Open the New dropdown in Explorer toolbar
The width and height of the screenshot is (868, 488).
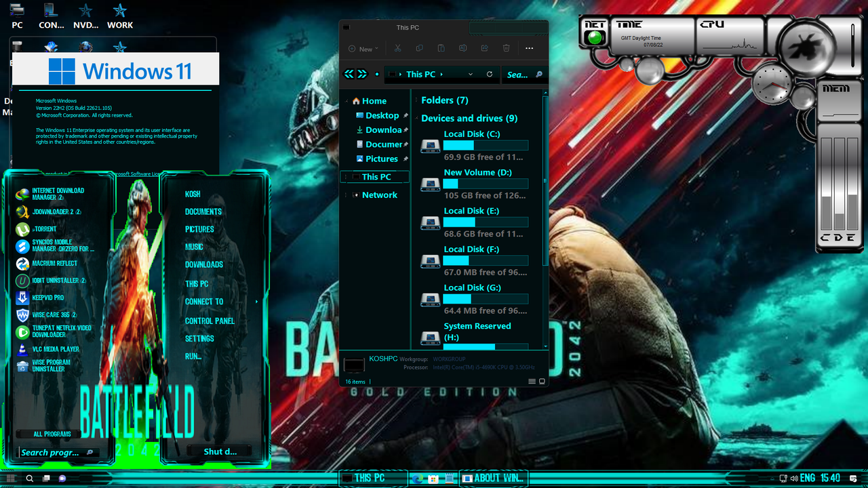pyautogui.click(x=363, y=49)
